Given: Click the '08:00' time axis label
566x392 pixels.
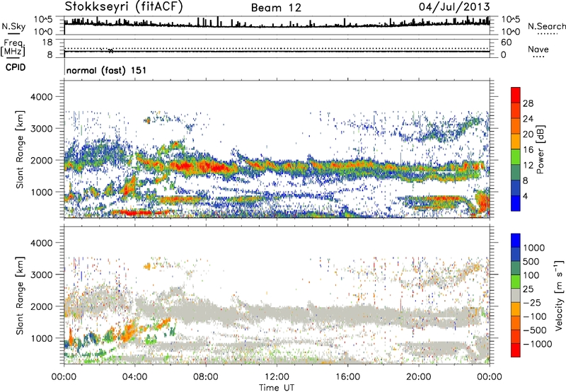Looking at the screenshot, I should (x=205, y=377).
